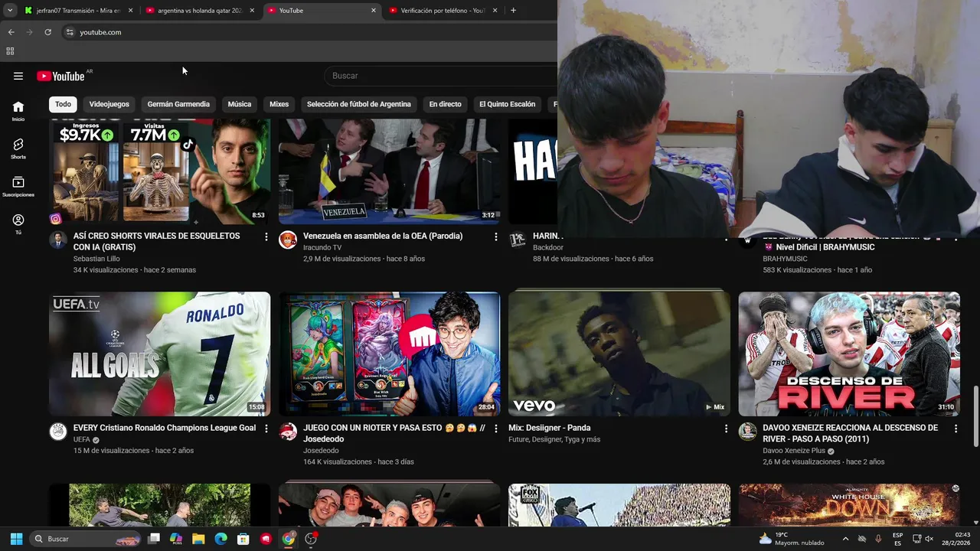Go to the YouTube home logo
The height and width of the screenshot is (551, 980).
point(60,76)
